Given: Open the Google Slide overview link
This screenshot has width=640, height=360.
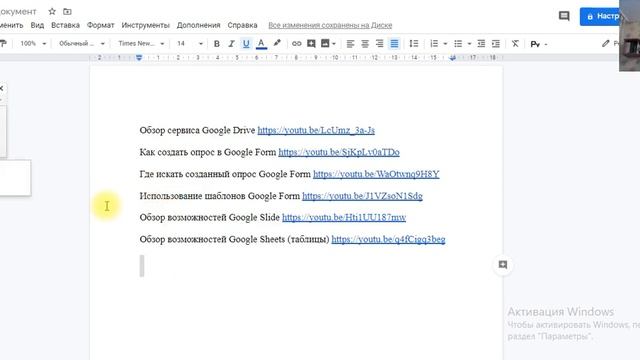Looking at the screenshot, I should 344,218.
